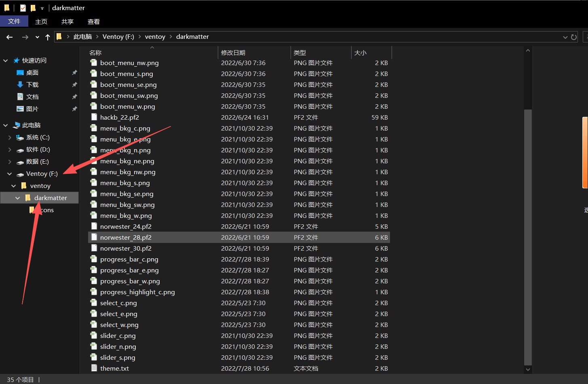Expand the 软件 (D:) drive tree node

(x=10, y=150)
